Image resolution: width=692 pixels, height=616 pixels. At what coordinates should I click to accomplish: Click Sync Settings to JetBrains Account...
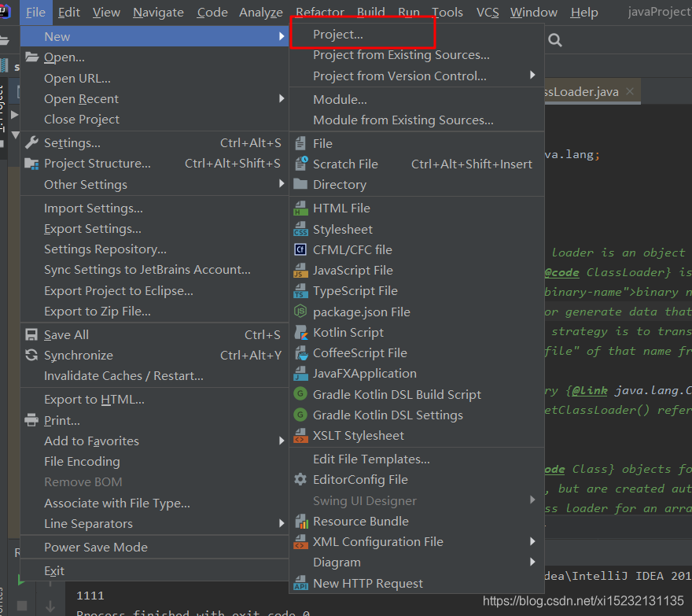tap(154, 270)
